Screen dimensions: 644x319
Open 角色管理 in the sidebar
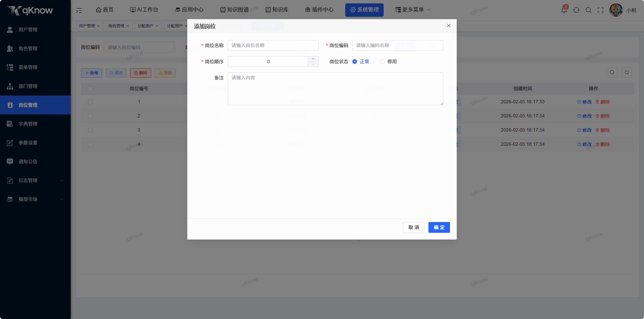click(x=35, y=48)
